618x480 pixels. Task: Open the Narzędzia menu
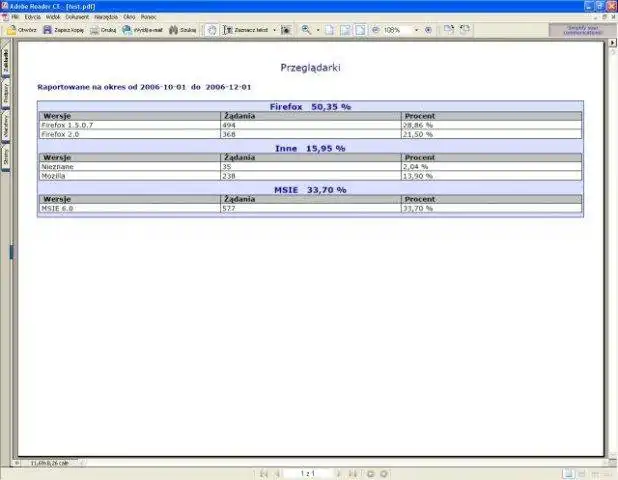(106, 17)
